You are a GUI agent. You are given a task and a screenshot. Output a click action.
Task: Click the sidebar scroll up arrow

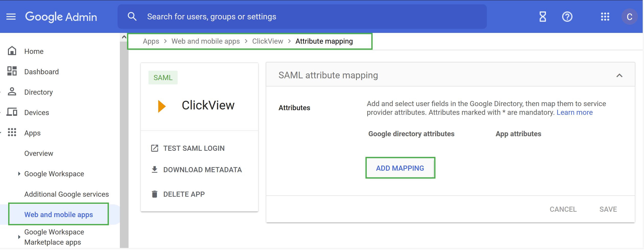coord(124,37)
